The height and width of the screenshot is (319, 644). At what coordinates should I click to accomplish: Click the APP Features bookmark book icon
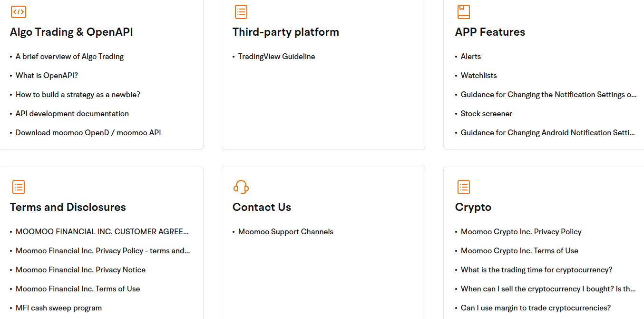point(464,12)
